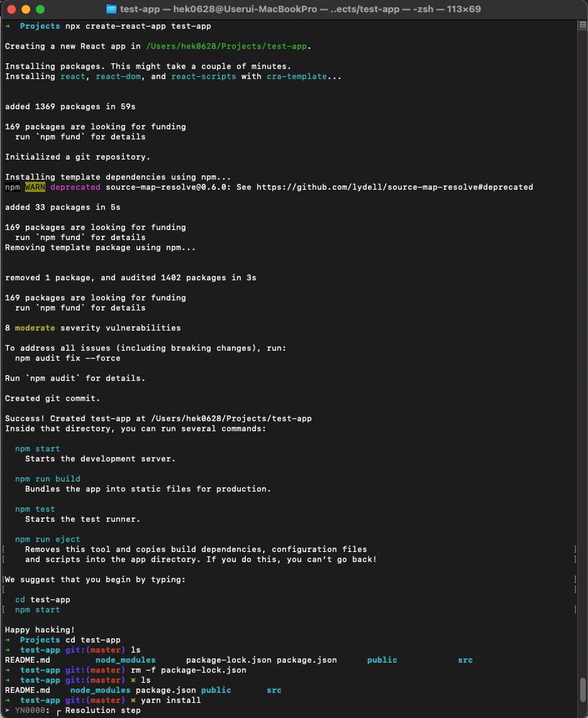Screen dimensions: 588x718
Task: Click 'We suggest that you begin by typing:' line
Action: click(x=96, y=580)
